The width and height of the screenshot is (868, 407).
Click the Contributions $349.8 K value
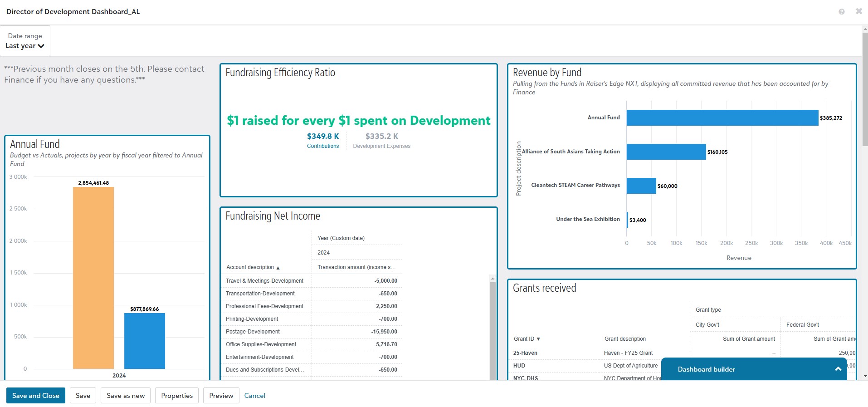(323, 136)
